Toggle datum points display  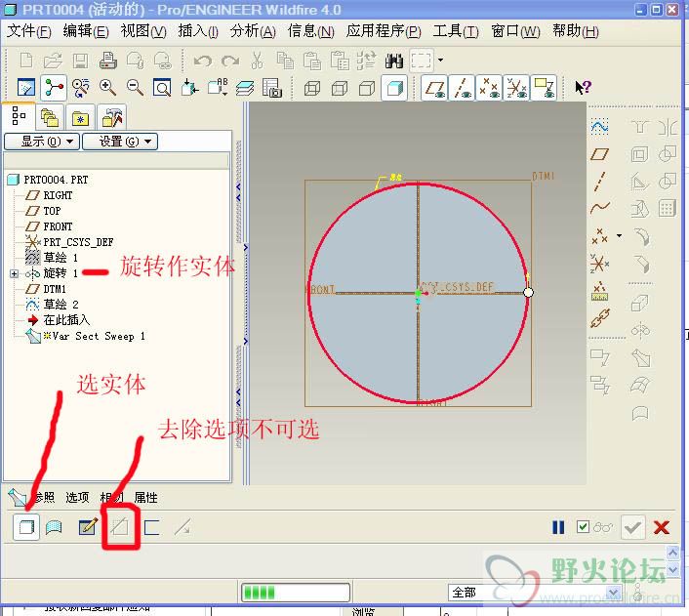click(489, 88)
